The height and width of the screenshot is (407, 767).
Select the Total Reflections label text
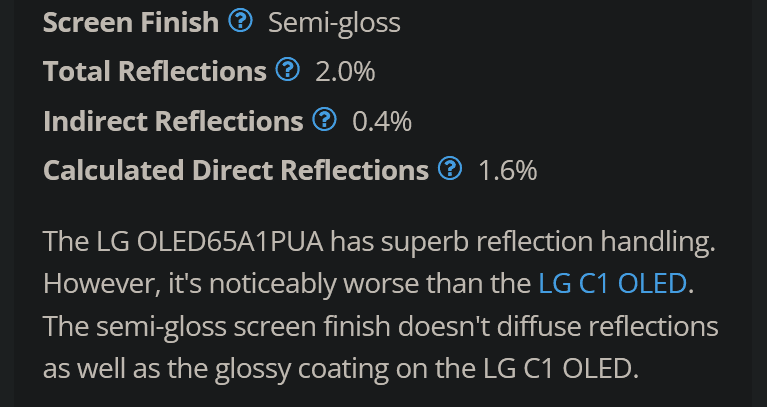pos(155,71)
